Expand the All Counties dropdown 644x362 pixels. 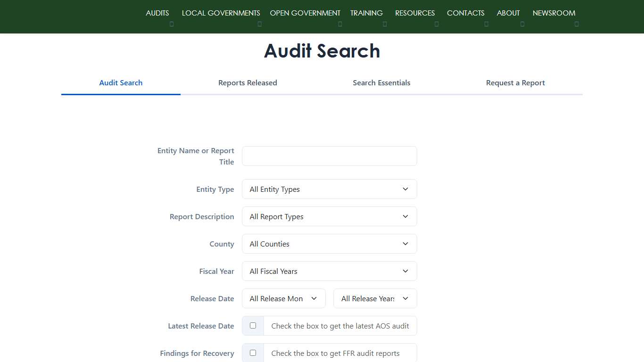pos(329,244)
